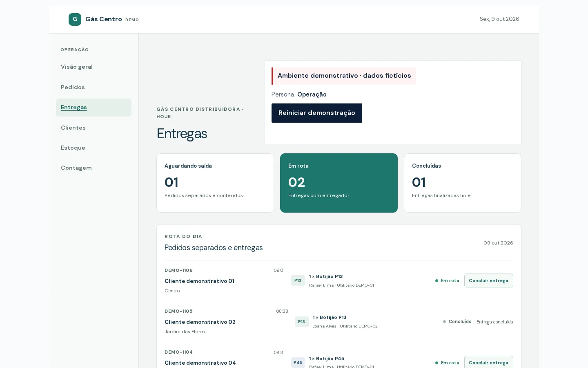Select the Em rota summary card

coord(339,183)
